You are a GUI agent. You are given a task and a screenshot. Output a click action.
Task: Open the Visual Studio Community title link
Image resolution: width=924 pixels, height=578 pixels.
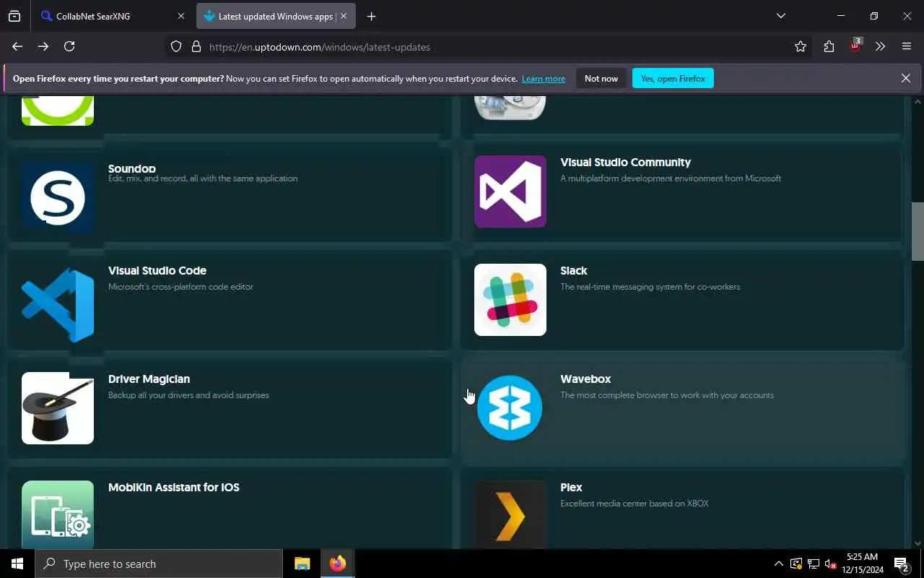(x=625, y=162)
